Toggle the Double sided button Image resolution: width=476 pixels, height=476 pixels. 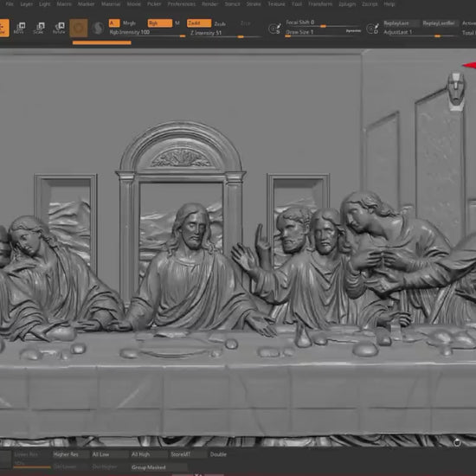click(218, 454)
